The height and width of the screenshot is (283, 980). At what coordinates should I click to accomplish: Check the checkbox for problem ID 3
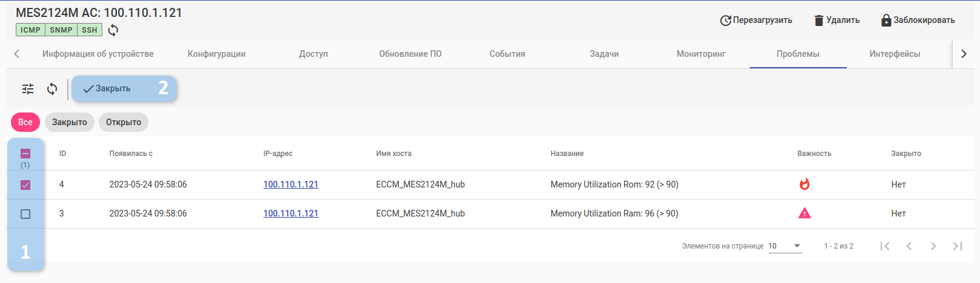click(25, 214)
